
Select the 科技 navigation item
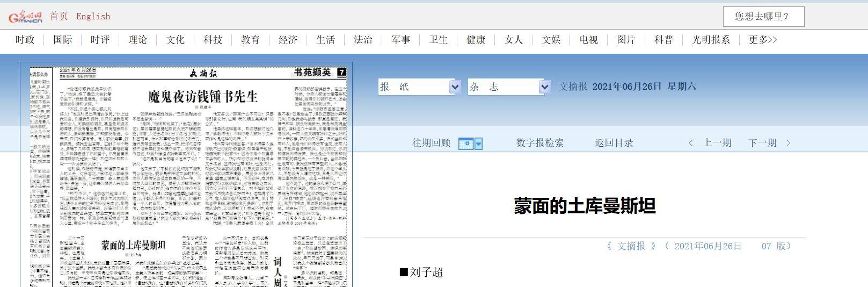(213, 40)
